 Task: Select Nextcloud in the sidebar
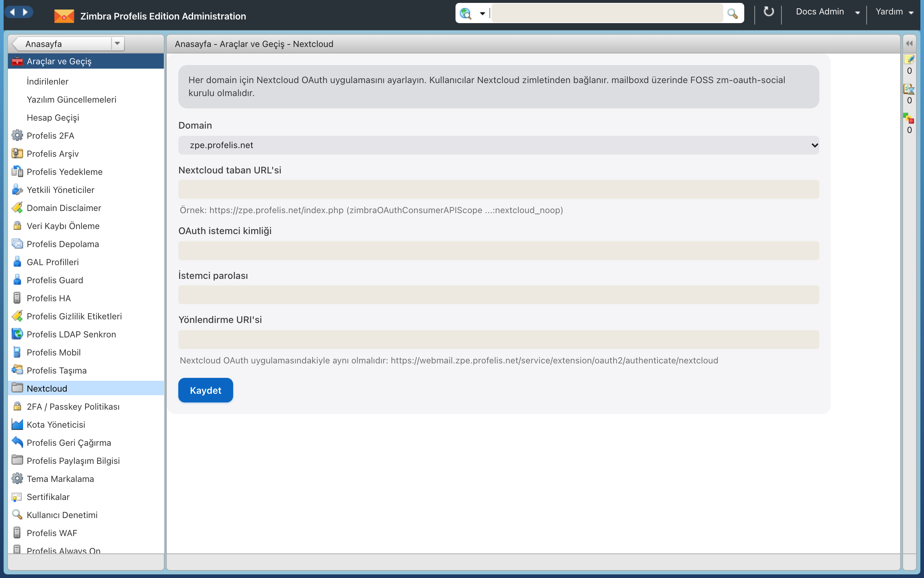tap(86, 388)
